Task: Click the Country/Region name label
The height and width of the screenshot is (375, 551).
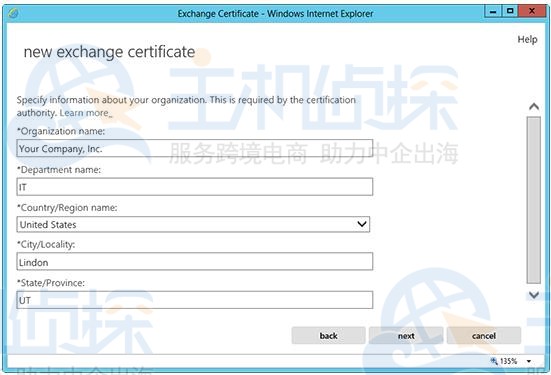Action: [67, 208]
